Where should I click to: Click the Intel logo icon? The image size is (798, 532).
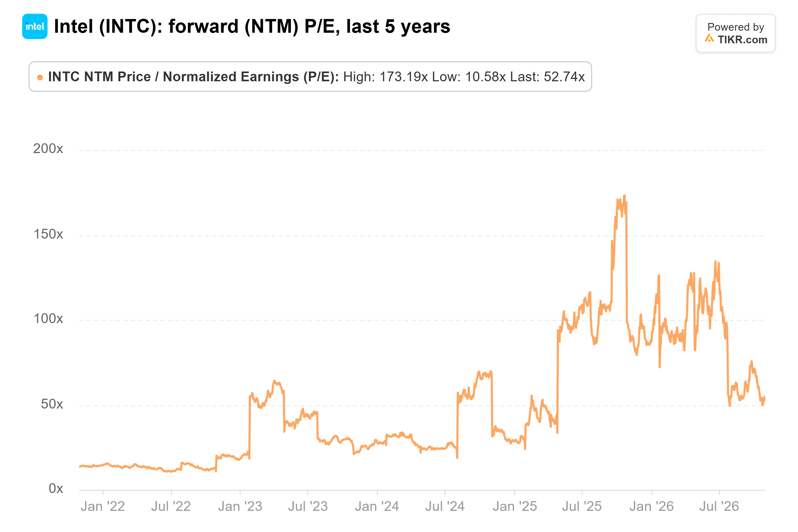[x=35, y=26]
